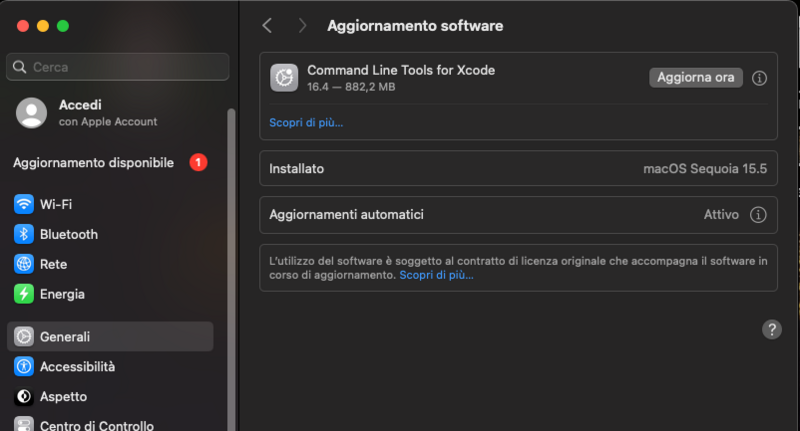Click the Cerca search field
The height and width of the screenshot is (431, 800).
[x=118, y=67]
